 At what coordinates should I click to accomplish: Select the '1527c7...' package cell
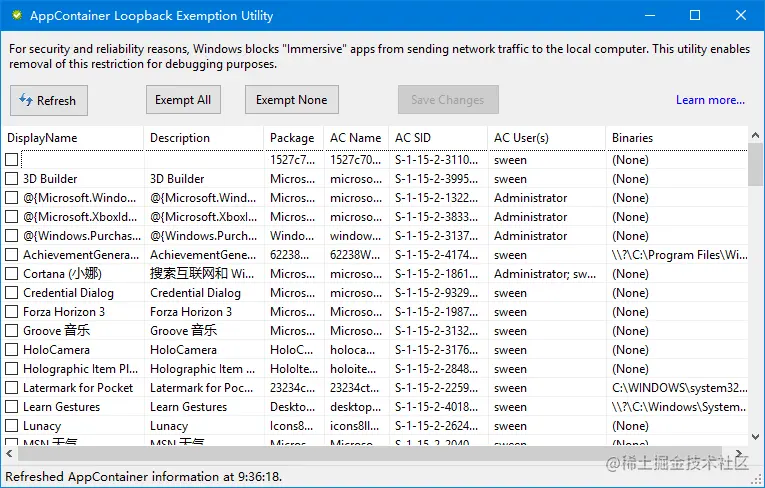click(292, 160)
